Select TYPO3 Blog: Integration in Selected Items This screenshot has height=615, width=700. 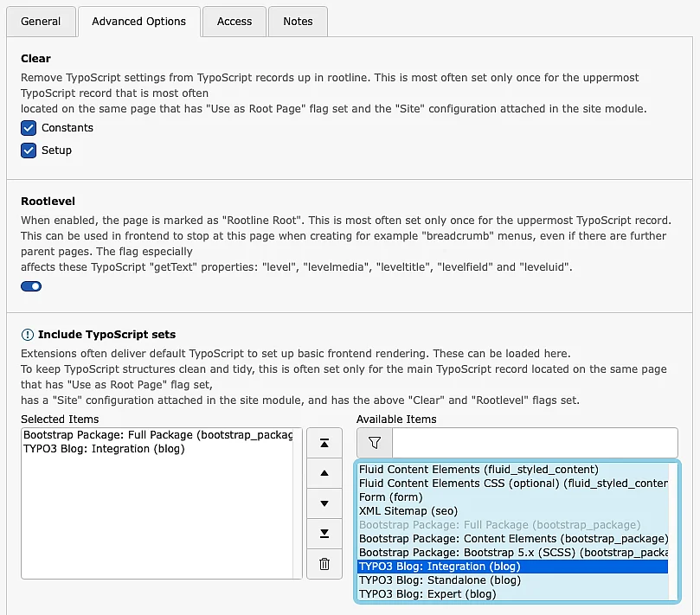pos(104,449)
